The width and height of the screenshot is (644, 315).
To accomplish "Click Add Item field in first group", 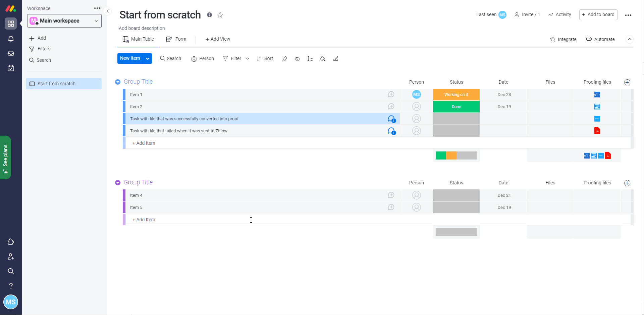I will tap(378, 143).
